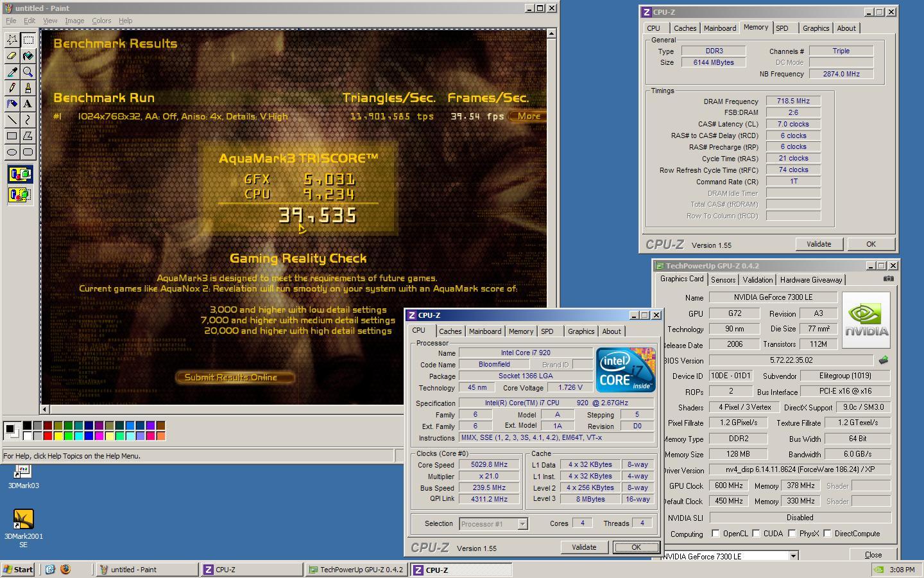The height and width of the screenshot is (578, 924).
Task: Select the Brush tool in Paint
Action: 28,88
